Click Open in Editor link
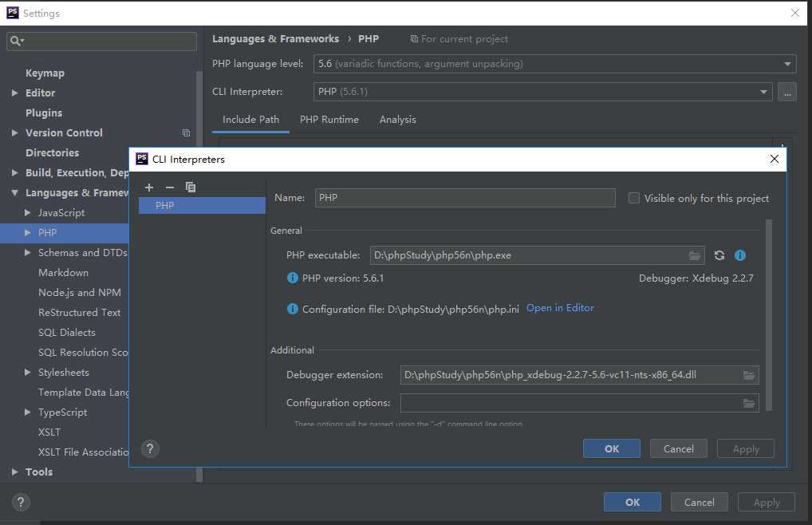Viewport: 812px width, 525px height. click(560, 308)
